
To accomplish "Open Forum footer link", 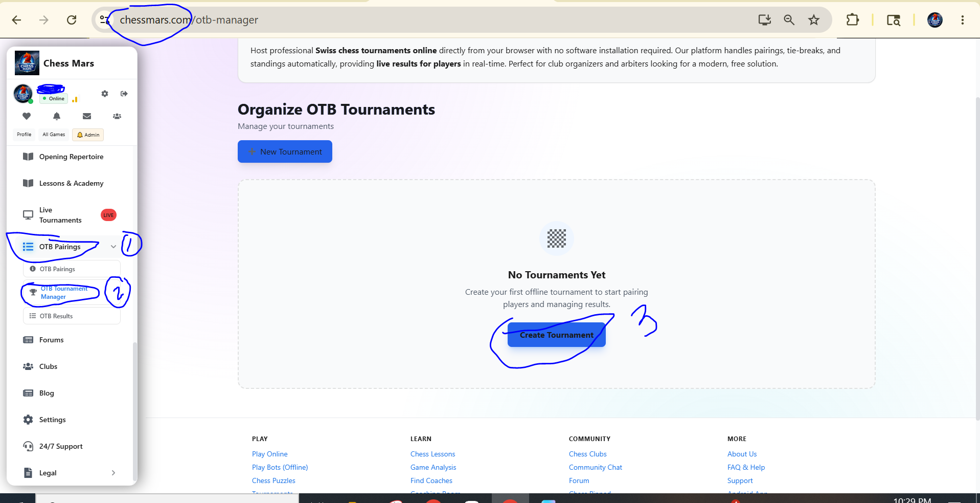I will pos(579,480).
